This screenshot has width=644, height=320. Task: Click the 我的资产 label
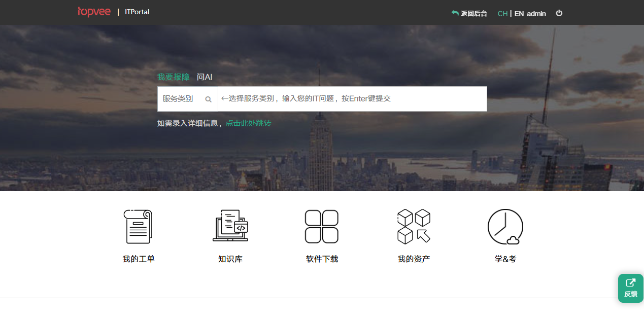click(414, 259)
